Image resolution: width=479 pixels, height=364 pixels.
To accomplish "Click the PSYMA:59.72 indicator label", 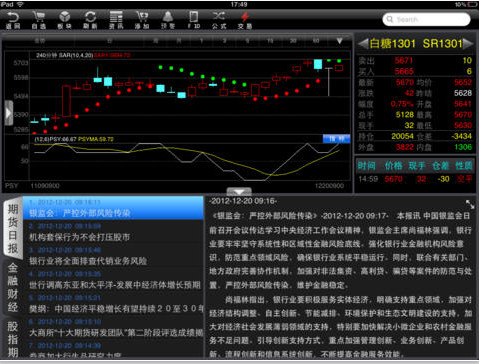I will click(96, 139).
